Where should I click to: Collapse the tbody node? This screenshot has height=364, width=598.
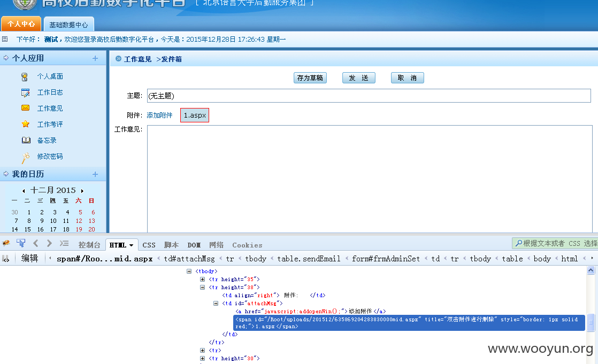[x=189, y=272]
